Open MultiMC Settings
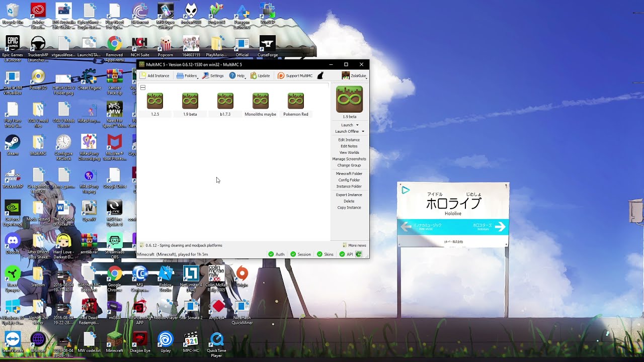Viewport: 644px width, 362px height. [213, 76]
